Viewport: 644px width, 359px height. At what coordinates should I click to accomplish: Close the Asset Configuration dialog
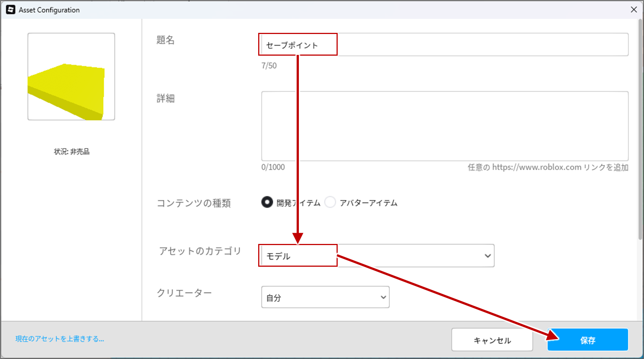click(x=634, y=10)
